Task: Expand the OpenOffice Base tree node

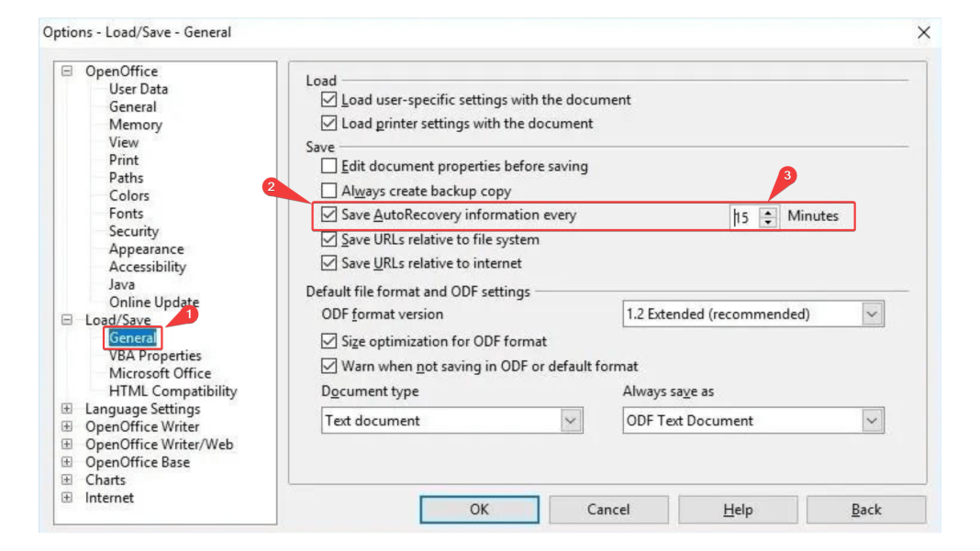Action: (x=67, y=462)
